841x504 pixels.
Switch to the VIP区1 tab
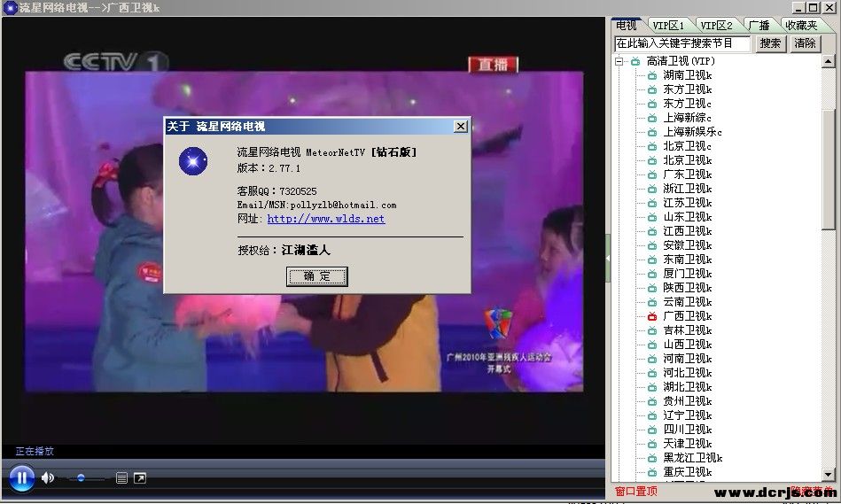(x=667, y=26)
